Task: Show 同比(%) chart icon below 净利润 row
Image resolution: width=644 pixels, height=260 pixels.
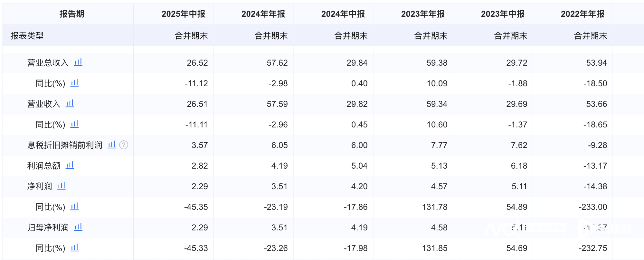Action: point(74,206)
